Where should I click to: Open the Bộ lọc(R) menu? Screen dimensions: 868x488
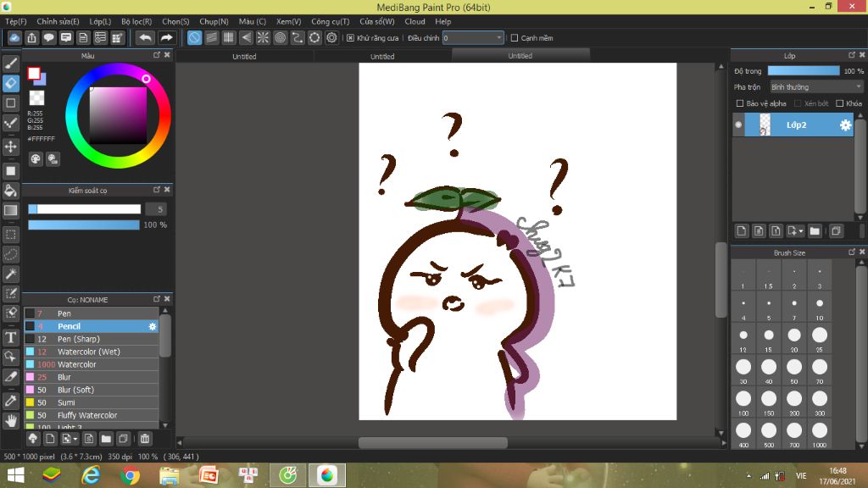coord(136,21)
